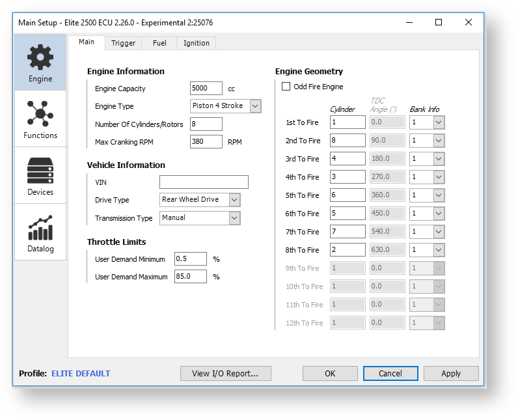The width and height of the screenshot is (518, 420).
Task: Open Bank Info dropdown for 2nd To Fire
Action: [427, 141]
